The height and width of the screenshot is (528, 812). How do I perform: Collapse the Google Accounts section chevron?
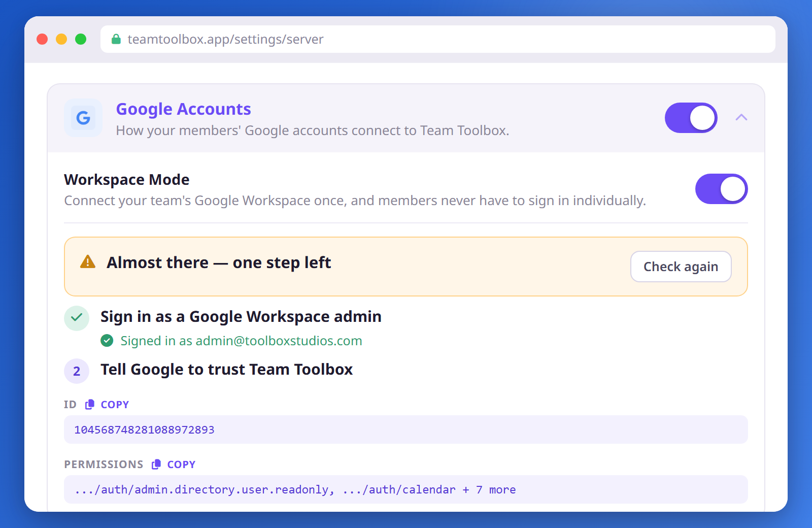pyautogui.click(x=741, y=117)
